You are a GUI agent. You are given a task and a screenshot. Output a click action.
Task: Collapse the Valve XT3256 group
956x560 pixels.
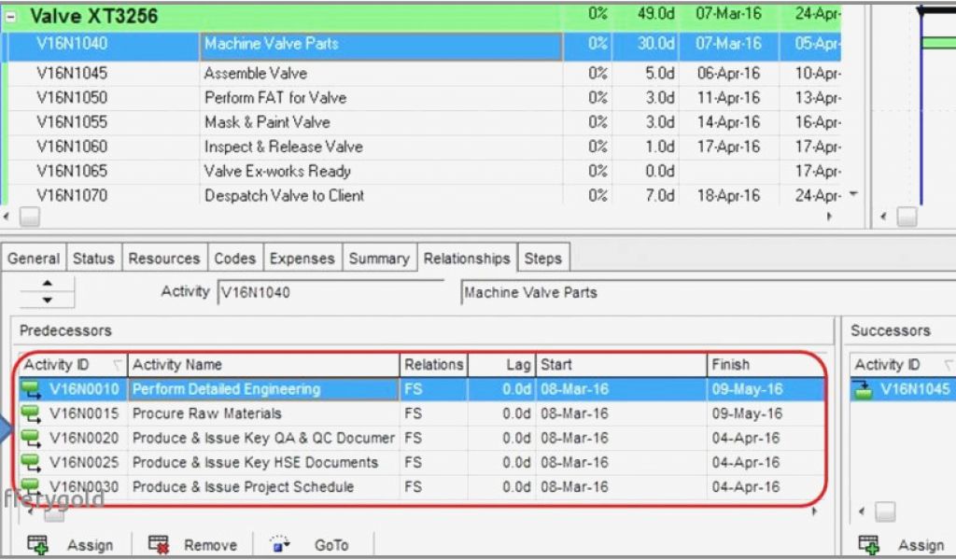click(x=11, y=17)
